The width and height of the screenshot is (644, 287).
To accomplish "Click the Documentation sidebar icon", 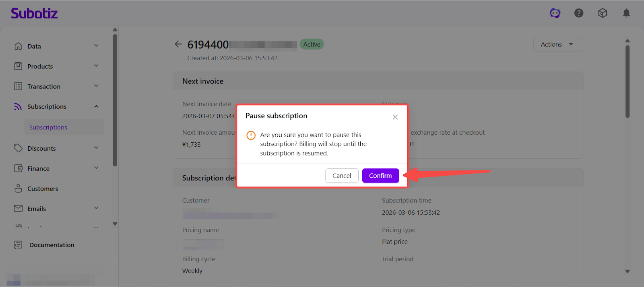I will click(x=18, y=245).
